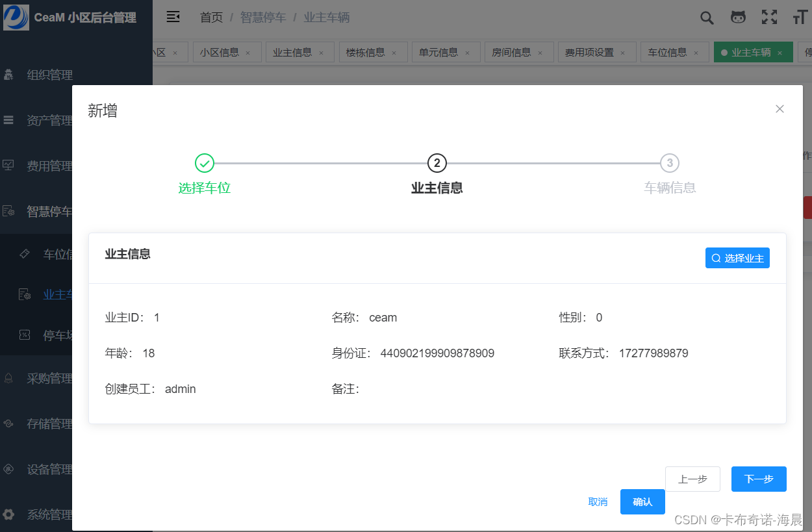The image size is (812, 532).
Task: Click the CeaM logo icon
Action: pyautogui.click(x=16, y=17)
